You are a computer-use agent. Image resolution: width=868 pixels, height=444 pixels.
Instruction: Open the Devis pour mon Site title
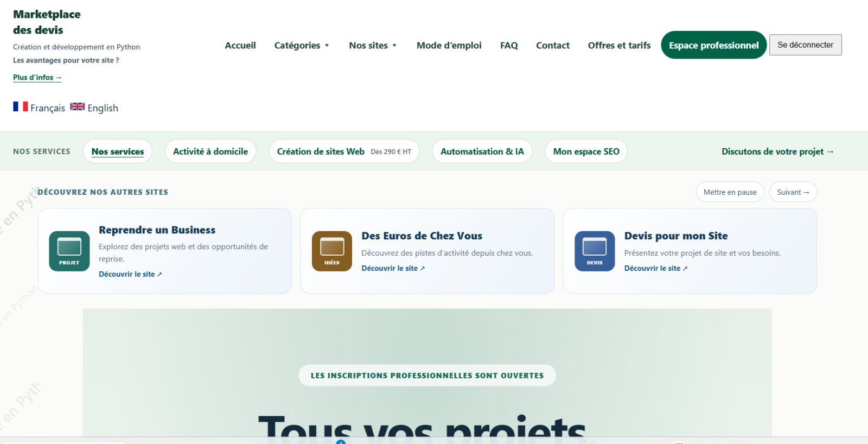tap(676, 236)
